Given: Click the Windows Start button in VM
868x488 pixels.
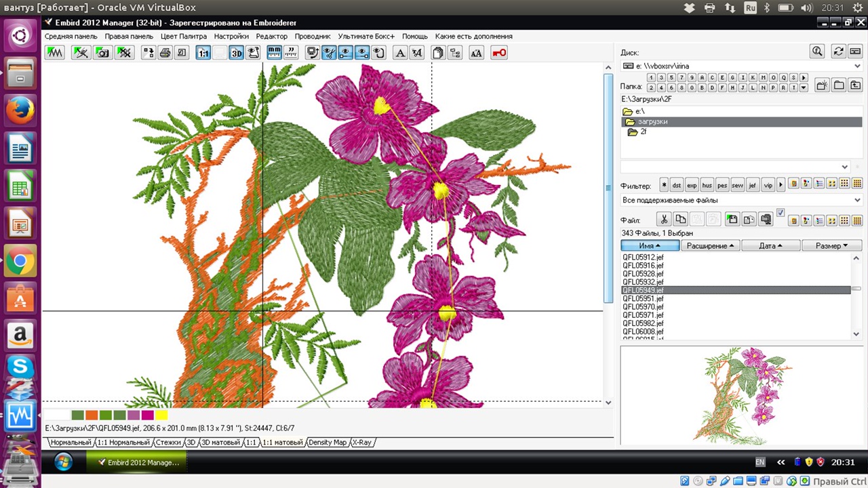Looking at the screenshot, I should (63, 462).
